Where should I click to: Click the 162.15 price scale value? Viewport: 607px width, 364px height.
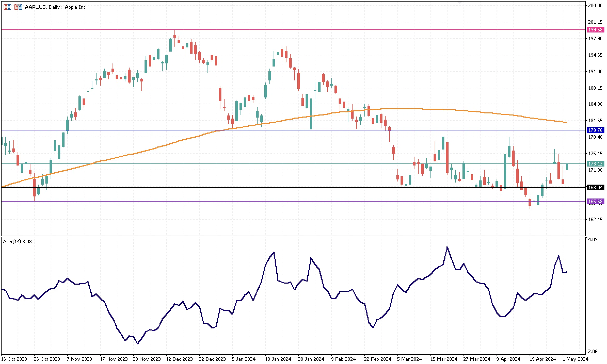click(x=595, y=220)
